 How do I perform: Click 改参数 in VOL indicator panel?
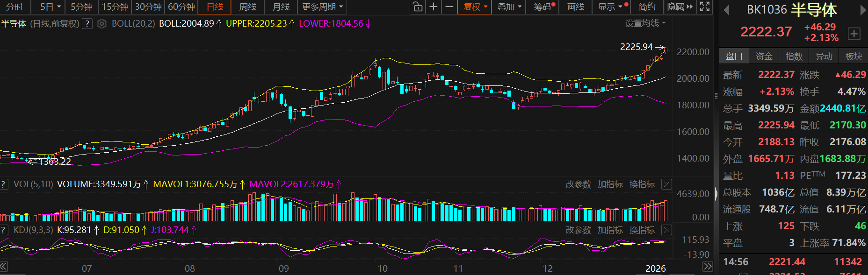[x=578, y=184]
